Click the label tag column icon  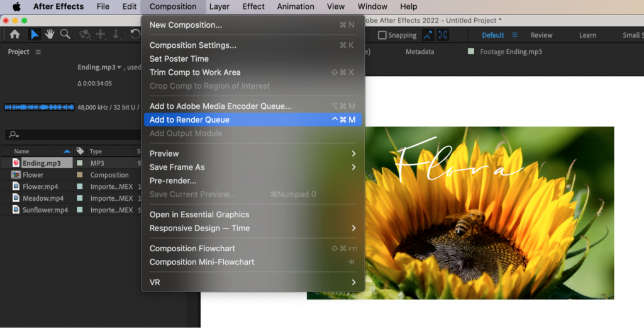(80, 151)
